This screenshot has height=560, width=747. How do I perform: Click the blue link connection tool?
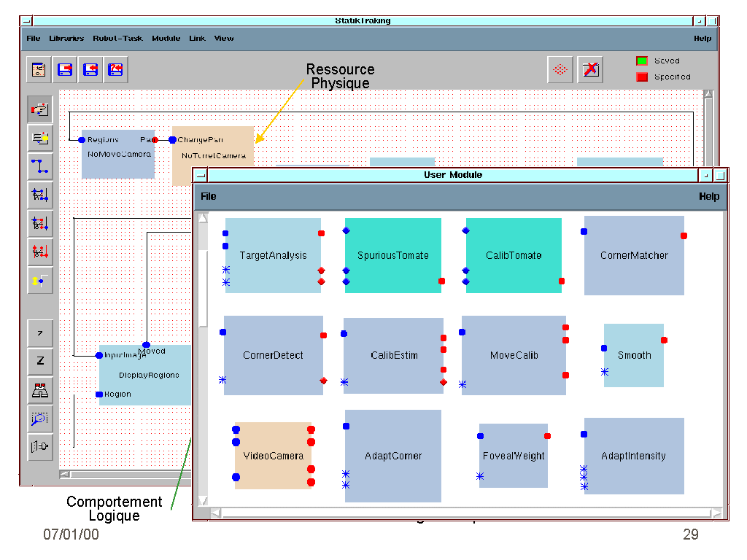tap(40, 166)
